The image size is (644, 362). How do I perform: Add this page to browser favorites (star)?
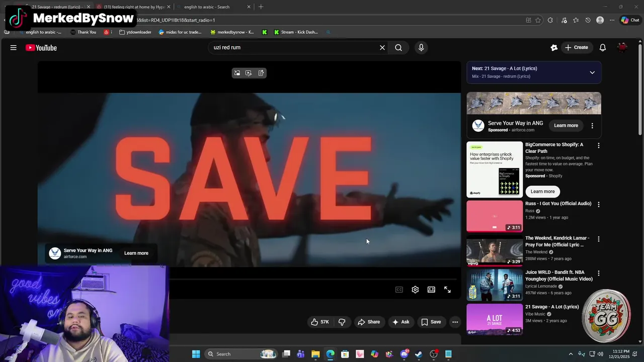(538, 20)
